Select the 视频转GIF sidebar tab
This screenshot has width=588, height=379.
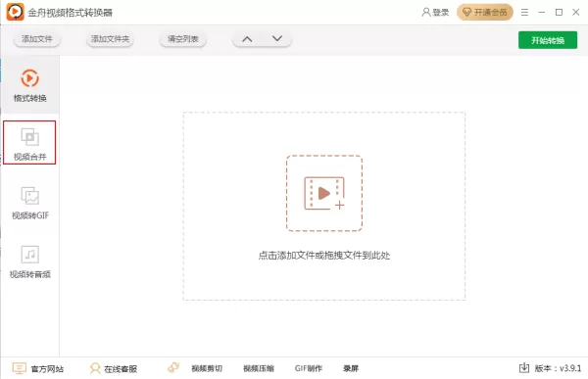coord(30,203)
